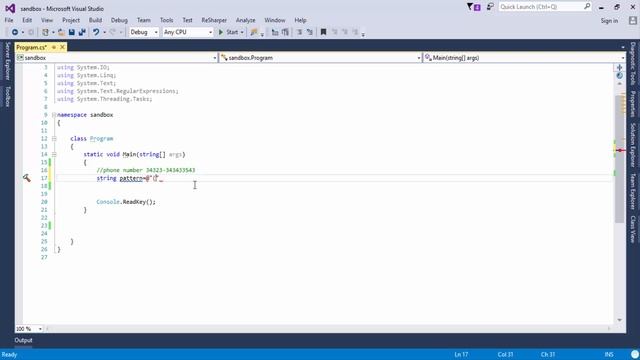
Task: Open the active files list dropdown arrow
Action: 623,48
